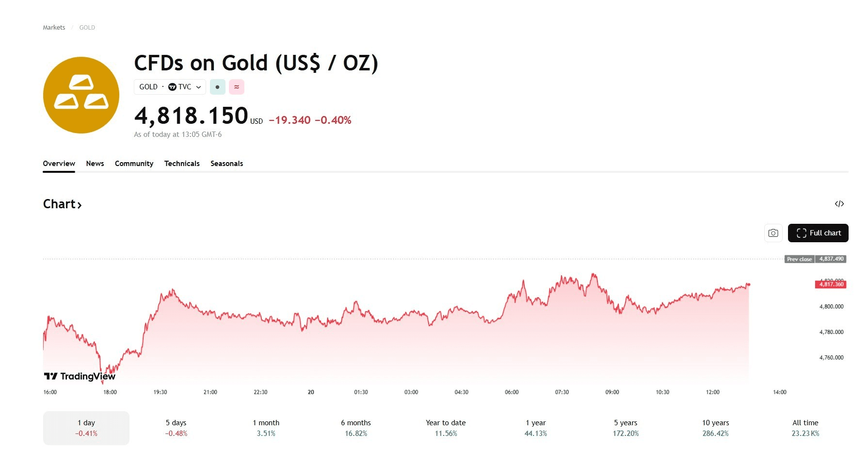Choose the Year to date range
This screenshot has width=868, height=450.
coord(446,428)
